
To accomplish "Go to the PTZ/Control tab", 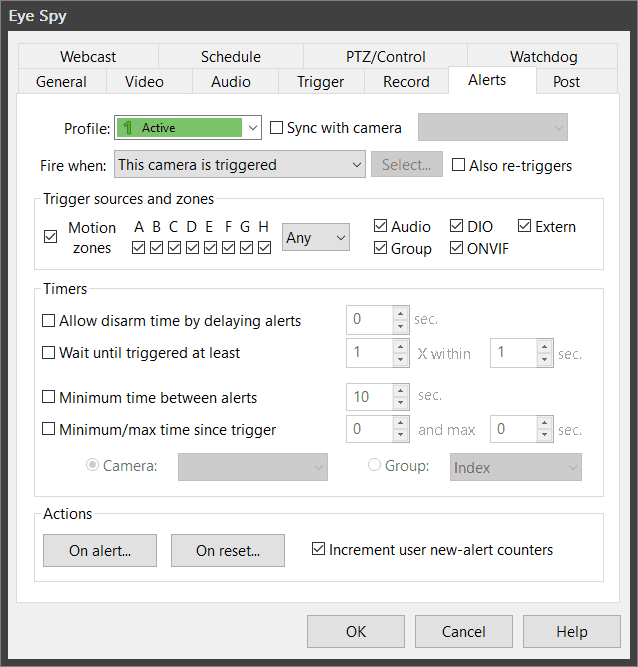I will [x=385, y=56].
